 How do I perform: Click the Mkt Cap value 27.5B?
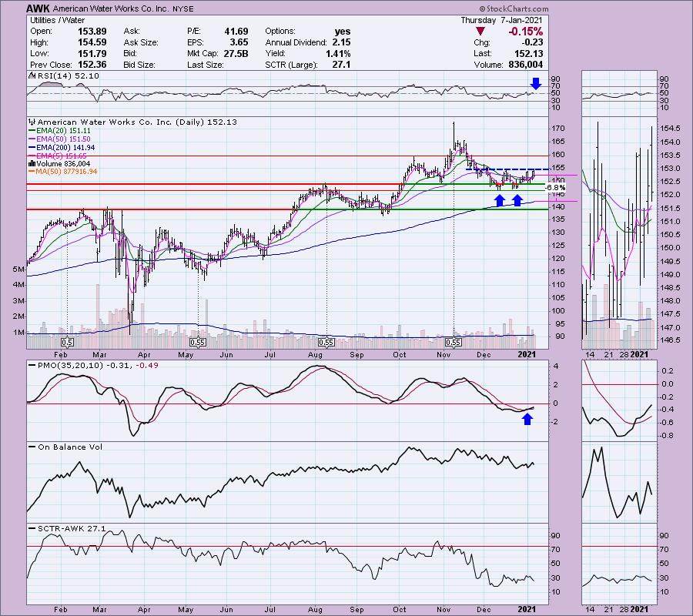coord(236,53)
